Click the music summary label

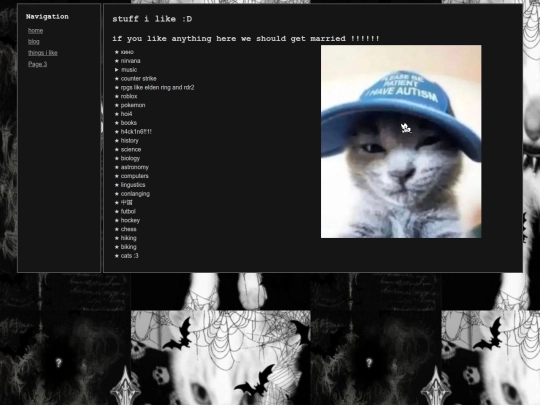(x=129, y=70)
